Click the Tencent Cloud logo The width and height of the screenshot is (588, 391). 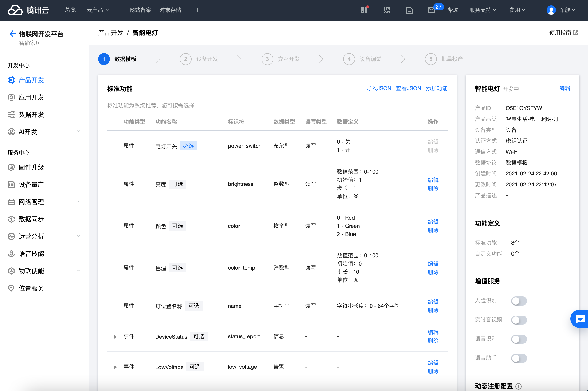pos(28,10)
